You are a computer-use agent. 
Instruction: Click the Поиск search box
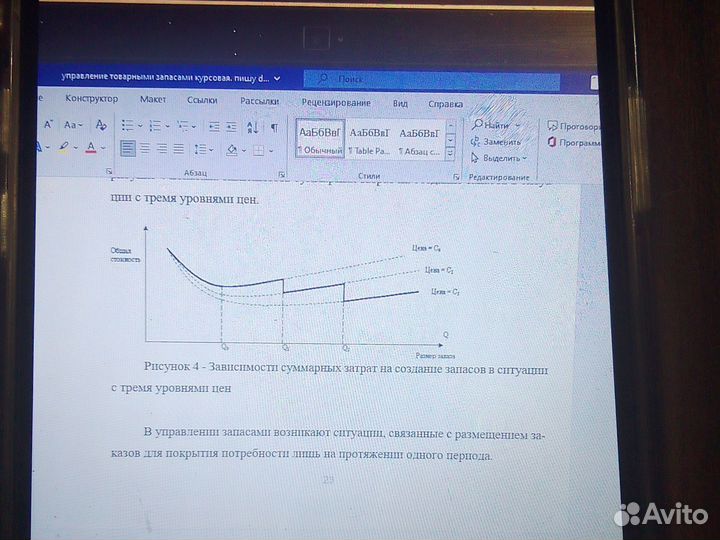[432, 80]
